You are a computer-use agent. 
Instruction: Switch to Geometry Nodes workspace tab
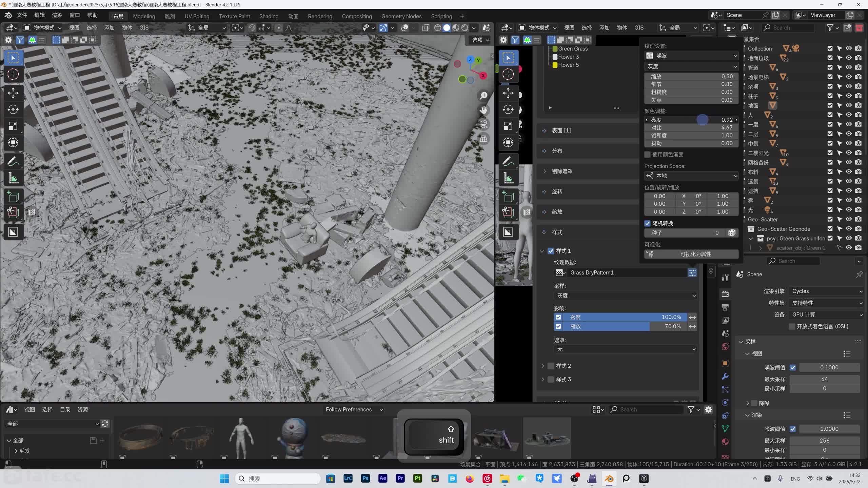click(x=401, y=16)
